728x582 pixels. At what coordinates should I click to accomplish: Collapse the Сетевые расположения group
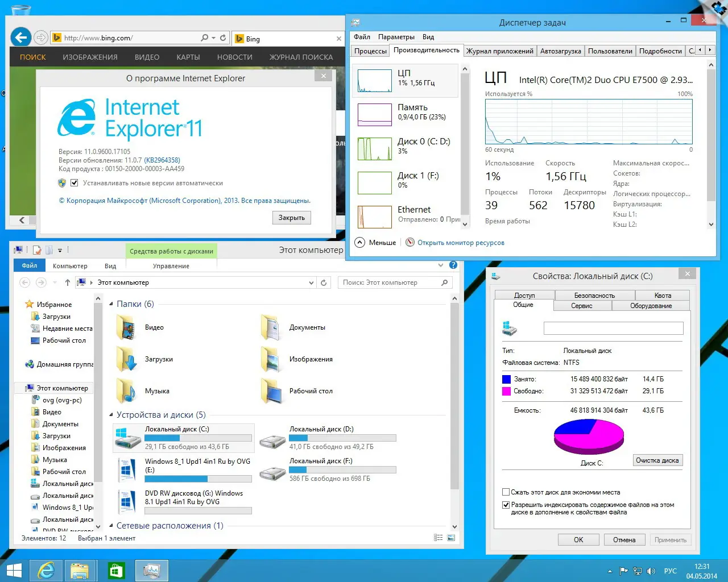point(111,526)
